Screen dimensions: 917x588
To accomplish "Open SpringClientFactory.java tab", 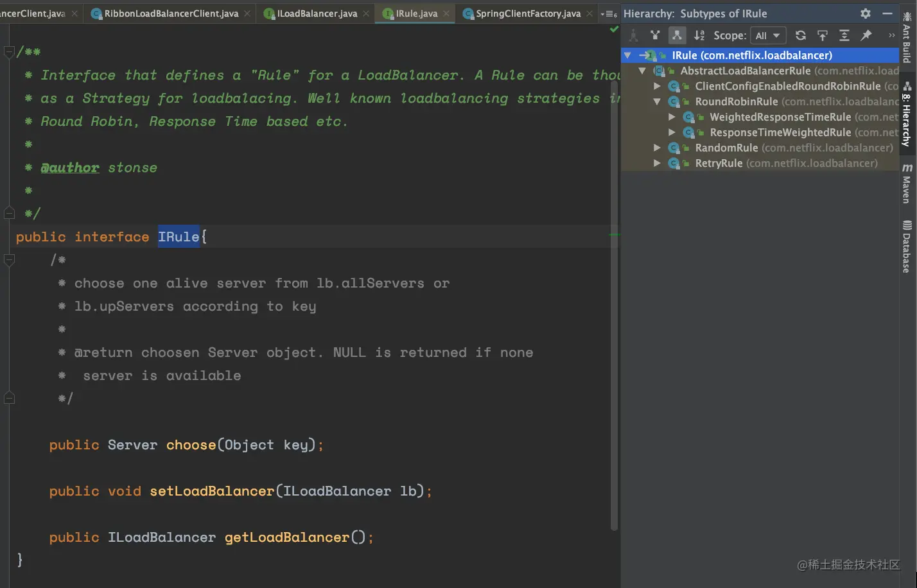I will (x=528, y=13).
